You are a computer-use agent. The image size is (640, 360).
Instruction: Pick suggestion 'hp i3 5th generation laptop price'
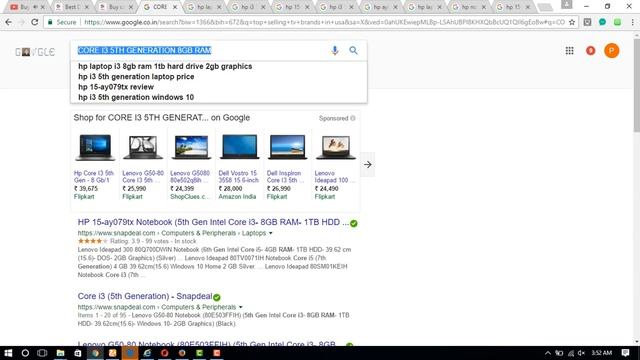pyautogui.click(x=136, y=76)
